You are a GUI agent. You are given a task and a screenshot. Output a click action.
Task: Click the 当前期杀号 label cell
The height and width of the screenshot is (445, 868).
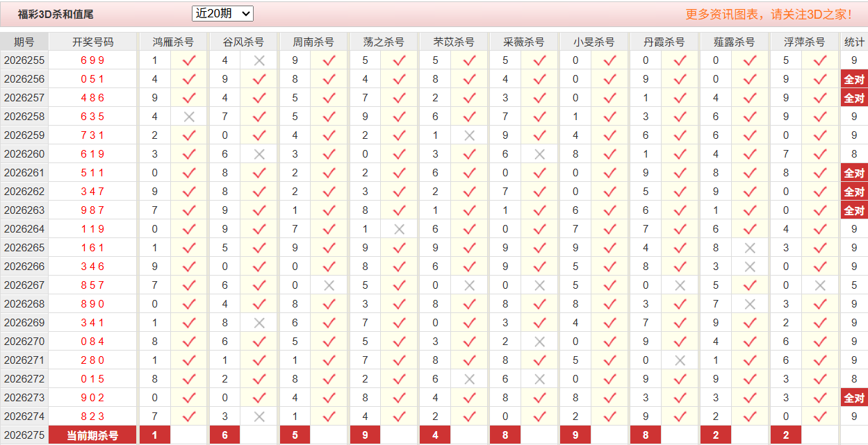coord(93,435)
